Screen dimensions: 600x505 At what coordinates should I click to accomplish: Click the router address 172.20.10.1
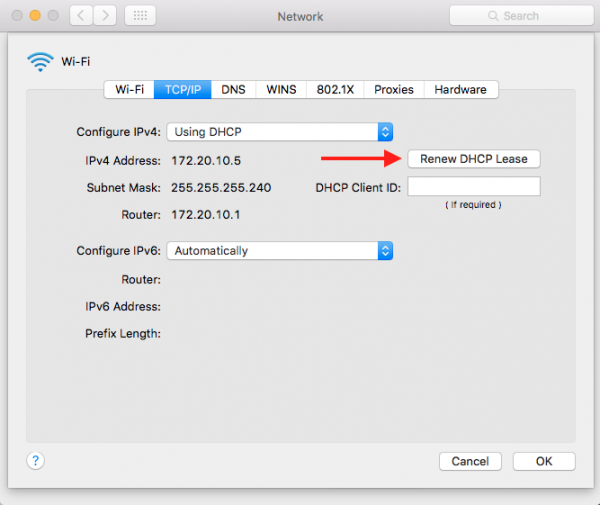point(205,215)
